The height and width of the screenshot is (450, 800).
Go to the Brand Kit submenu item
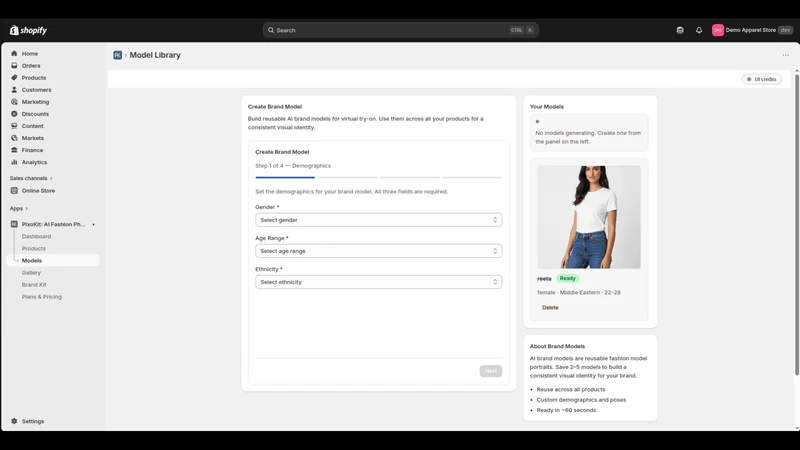34,285
